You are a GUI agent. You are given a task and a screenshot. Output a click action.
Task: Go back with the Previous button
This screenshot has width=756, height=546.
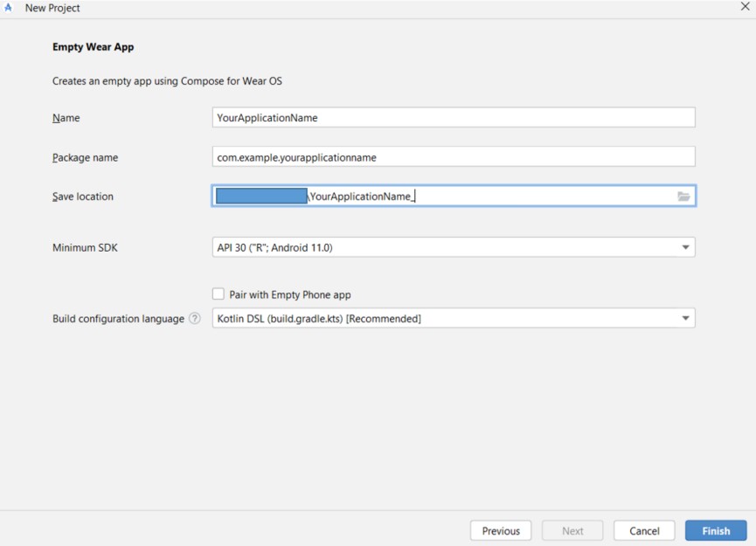click(x=501, y=531)
